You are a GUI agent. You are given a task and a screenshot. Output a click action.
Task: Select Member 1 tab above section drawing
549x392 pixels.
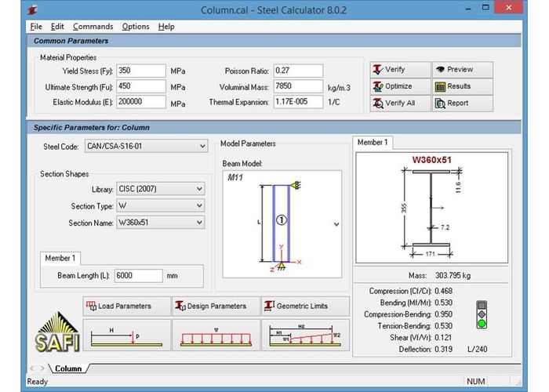click(x=373, y=142)
